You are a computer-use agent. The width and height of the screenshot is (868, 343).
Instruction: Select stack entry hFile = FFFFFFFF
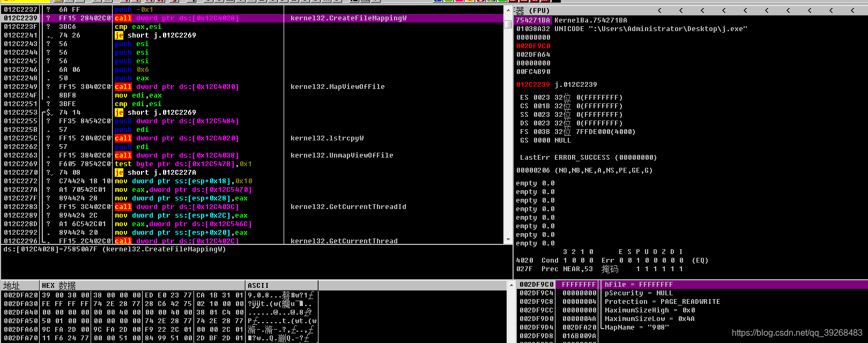point(639,285)
